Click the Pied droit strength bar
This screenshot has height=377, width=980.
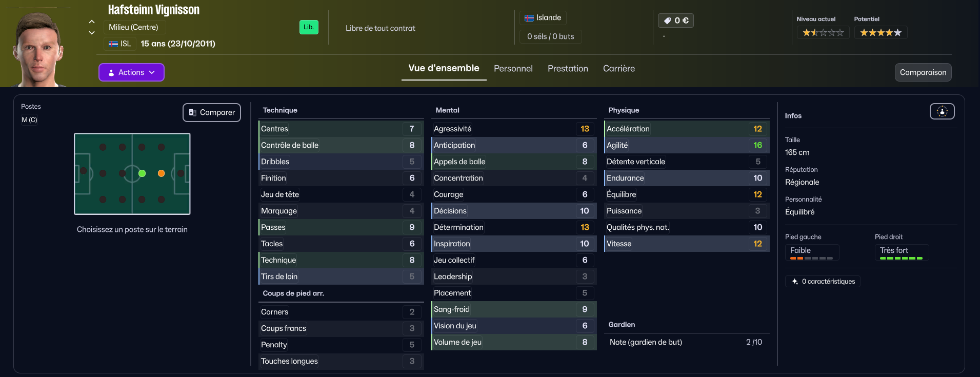pos(901,258)
